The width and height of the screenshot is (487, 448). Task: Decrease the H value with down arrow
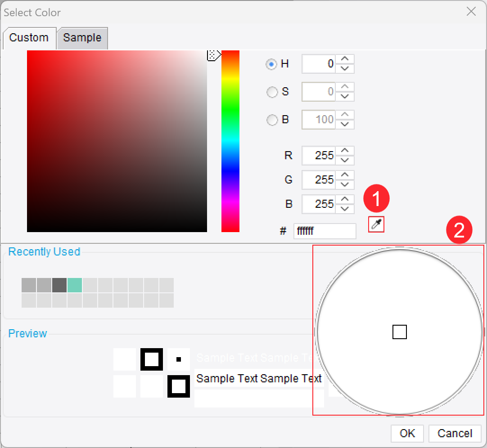pyautogui.click(x=345, y=68)
